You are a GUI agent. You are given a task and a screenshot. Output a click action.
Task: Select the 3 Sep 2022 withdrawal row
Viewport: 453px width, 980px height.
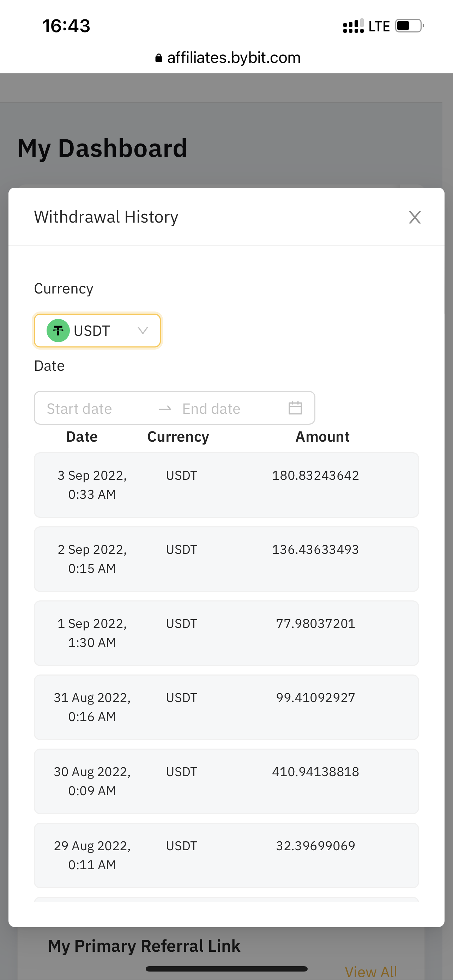coord(226,485)
